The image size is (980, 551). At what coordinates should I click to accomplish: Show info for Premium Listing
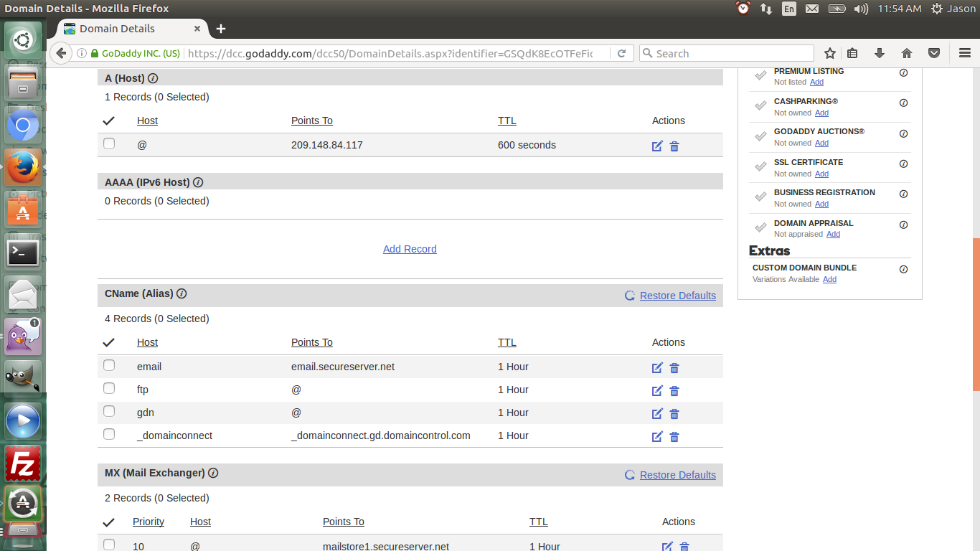pyautogui.click(x=903, y=72)
